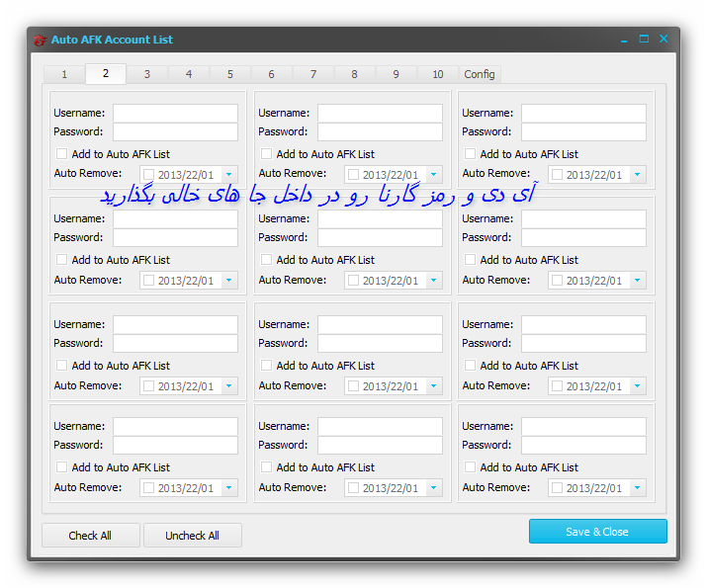Open tab 6
This screenshot has height=588, width=707.
272,74
